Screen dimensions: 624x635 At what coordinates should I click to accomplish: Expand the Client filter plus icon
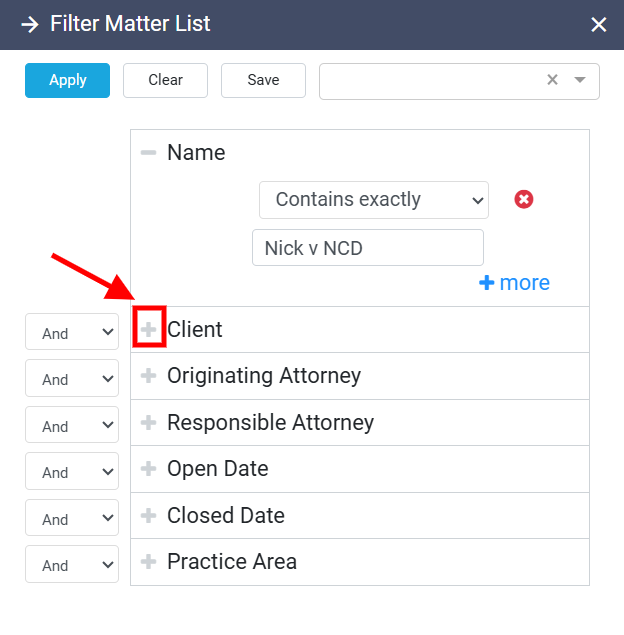coord(148,329)
